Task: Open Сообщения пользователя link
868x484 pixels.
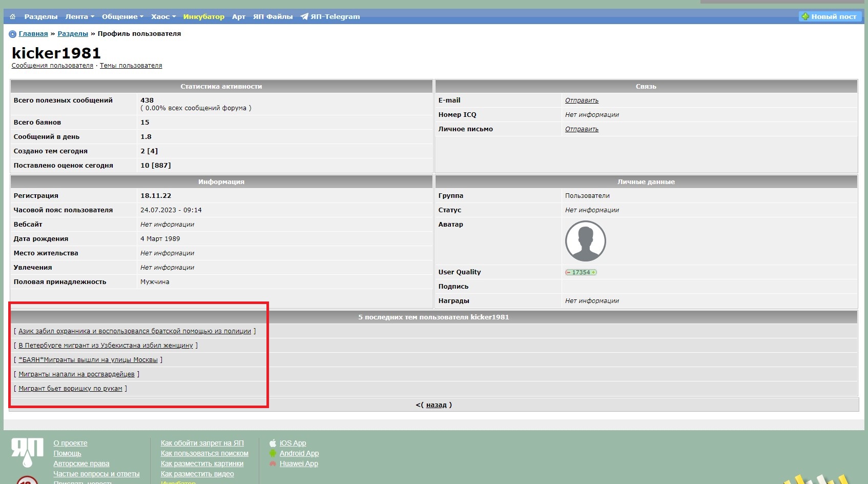Action: 52,66
